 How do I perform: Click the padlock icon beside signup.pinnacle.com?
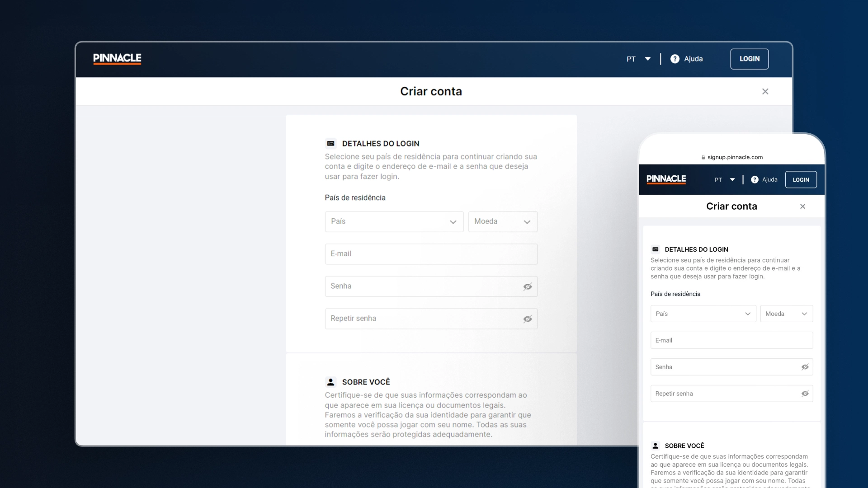coord(703,157)
